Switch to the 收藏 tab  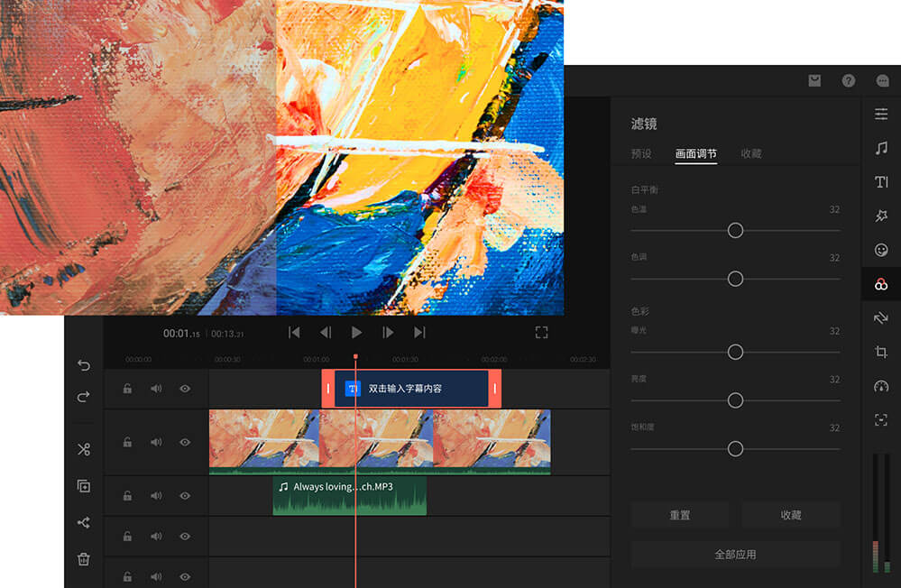pos(751,154)
